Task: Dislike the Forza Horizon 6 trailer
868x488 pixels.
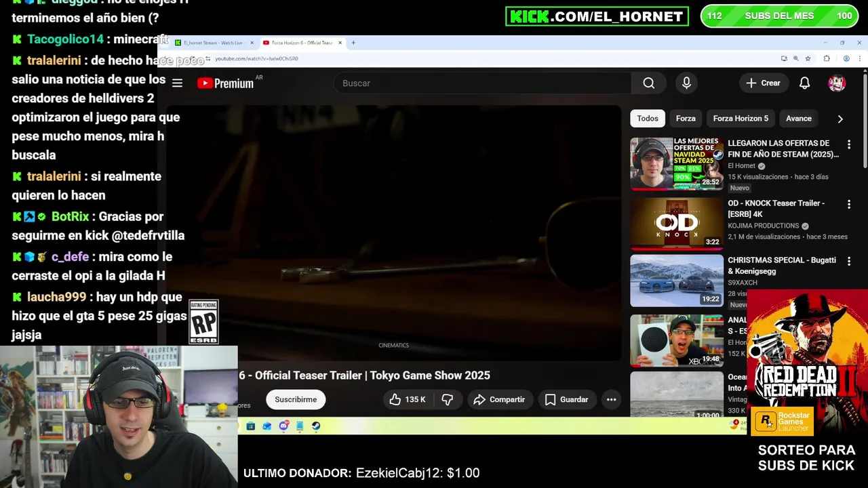Action: pyautogui.click(x=448, y=399)
